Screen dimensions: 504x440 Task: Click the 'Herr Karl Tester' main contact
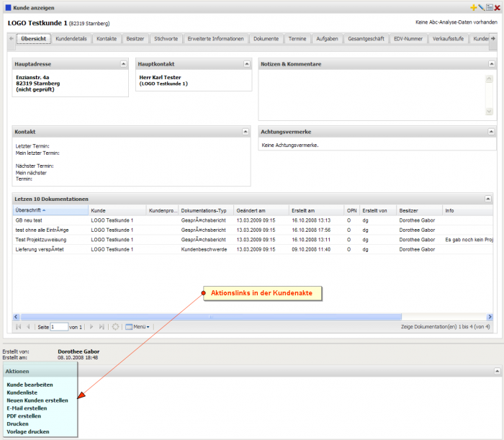point(160,78)
